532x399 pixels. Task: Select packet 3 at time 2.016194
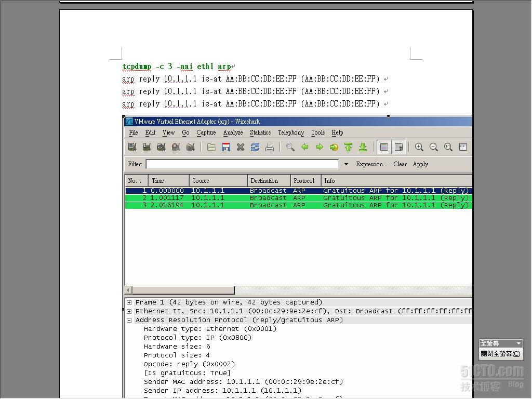tap(299, 205)
